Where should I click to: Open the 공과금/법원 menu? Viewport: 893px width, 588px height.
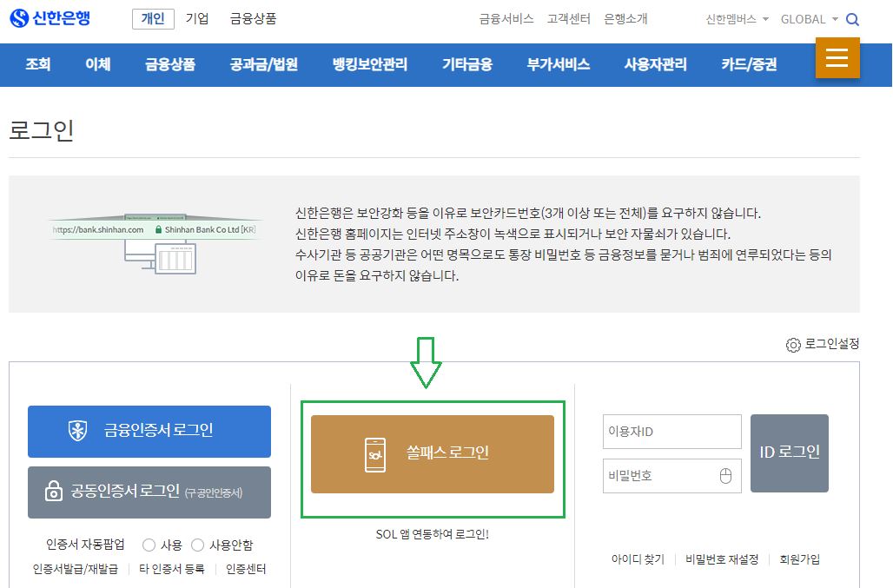click(x=264, y=64)
